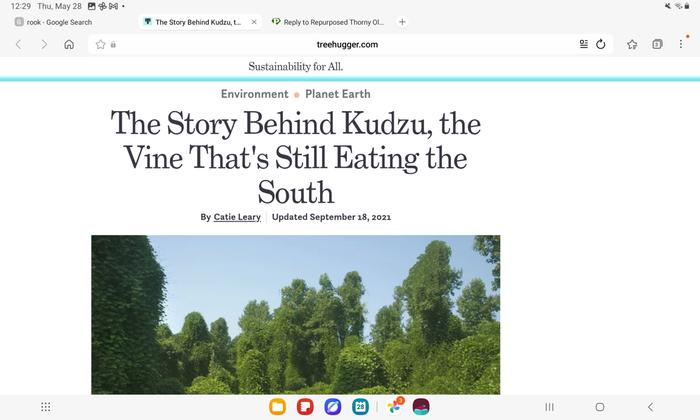700x420 pixels.
Task: Bookmark page with star in address bar
Action: [x=100, y=45]
